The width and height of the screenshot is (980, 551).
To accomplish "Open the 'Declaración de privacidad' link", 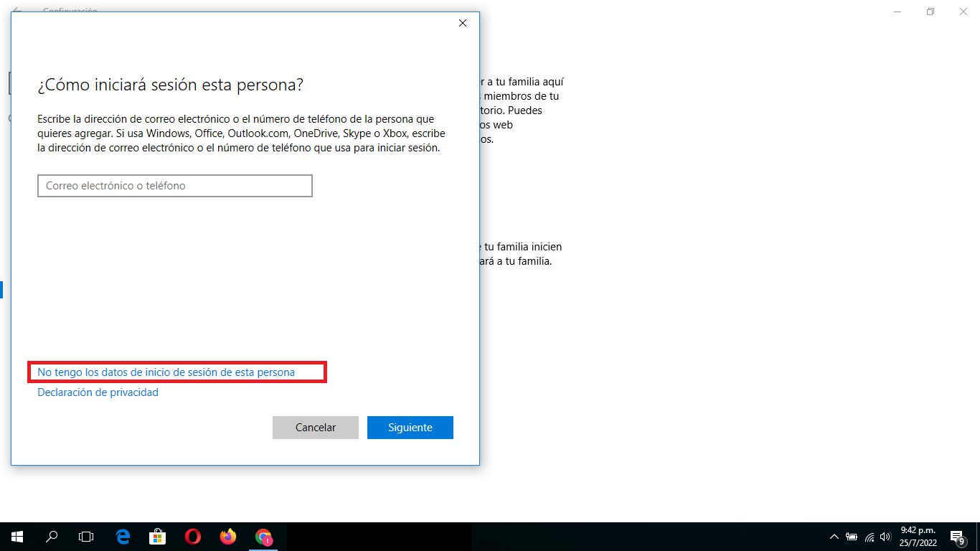I will pyautogui.click(x=98, y=392).
